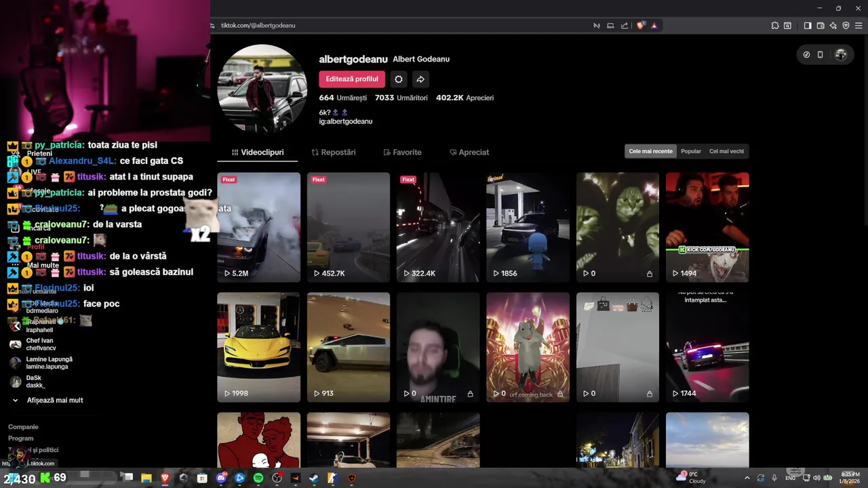Open Cybertruck video with 913 views

coord(349,347)
